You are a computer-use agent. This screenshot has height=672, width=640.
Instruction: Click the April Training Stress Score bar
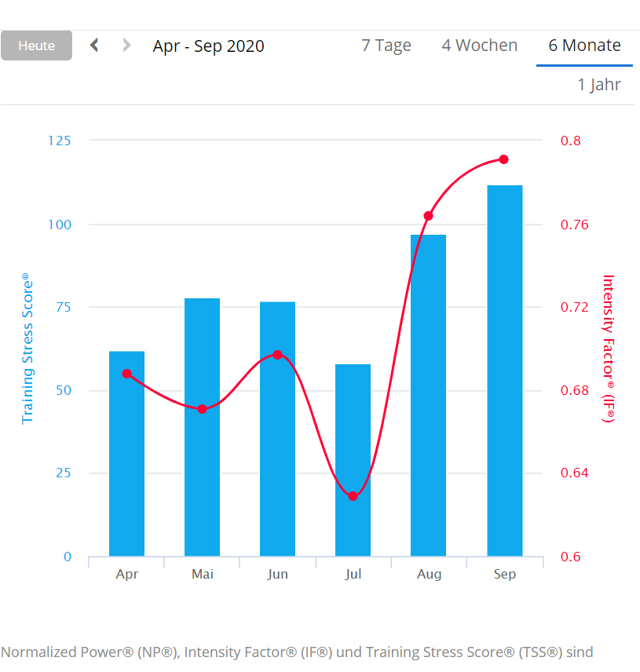pos(126,463)
